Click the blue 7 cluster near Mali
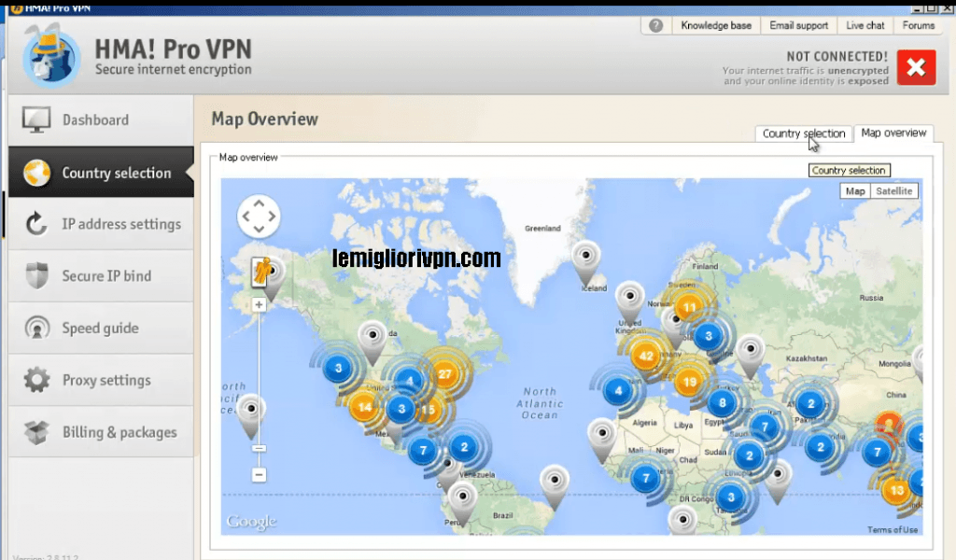 [645, 479]
